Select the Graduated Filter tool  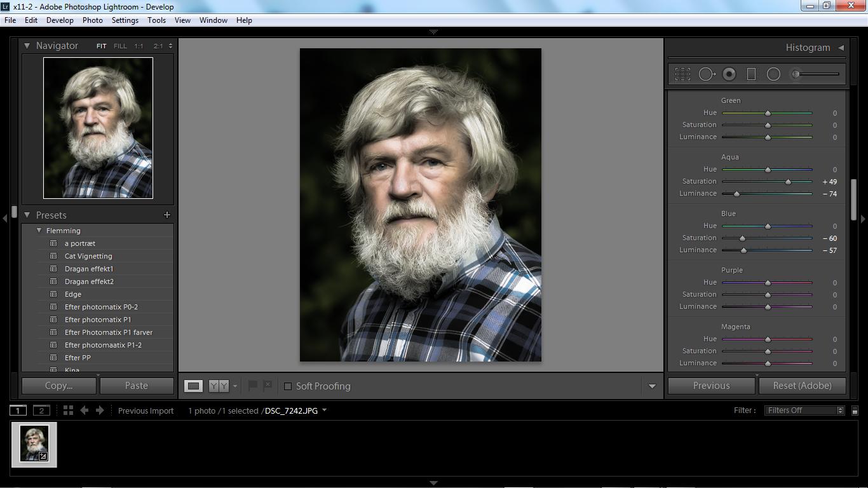pyautogui.click(x=750, y=74)
